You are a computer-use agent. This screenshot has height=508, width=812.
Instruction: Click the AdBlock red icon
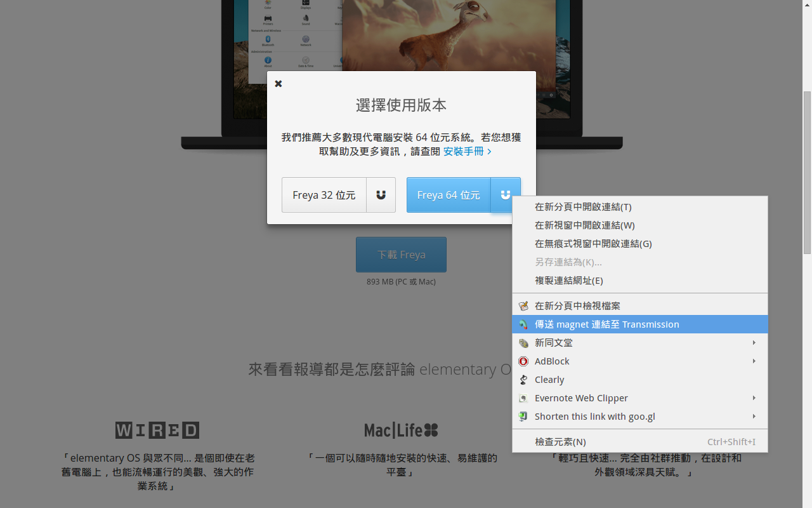pyautogui.click(x=523, y=361)
